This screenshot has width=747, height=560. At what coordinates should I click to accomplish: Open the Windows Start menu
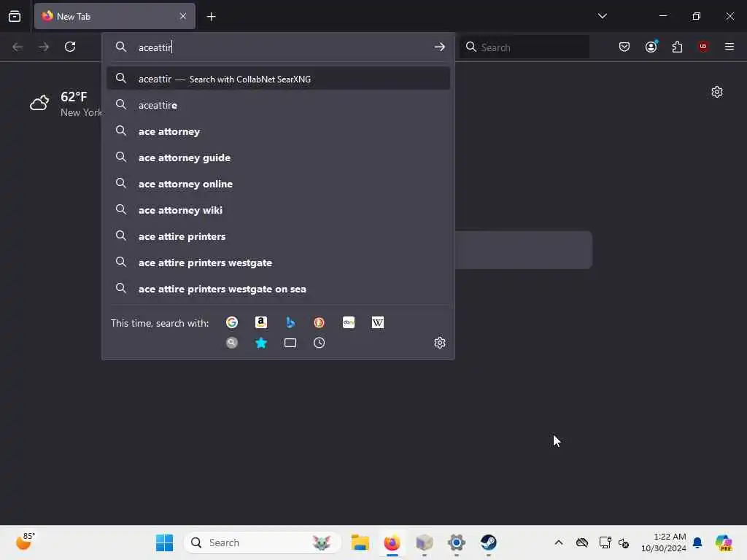coord(164,542)
